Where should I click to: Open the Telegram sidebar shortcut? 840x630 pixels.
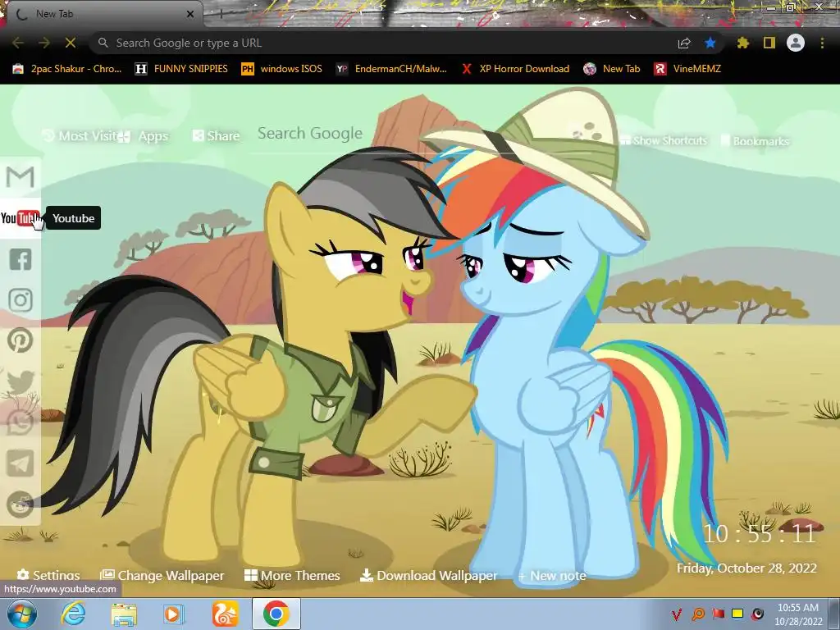[21, 463]
